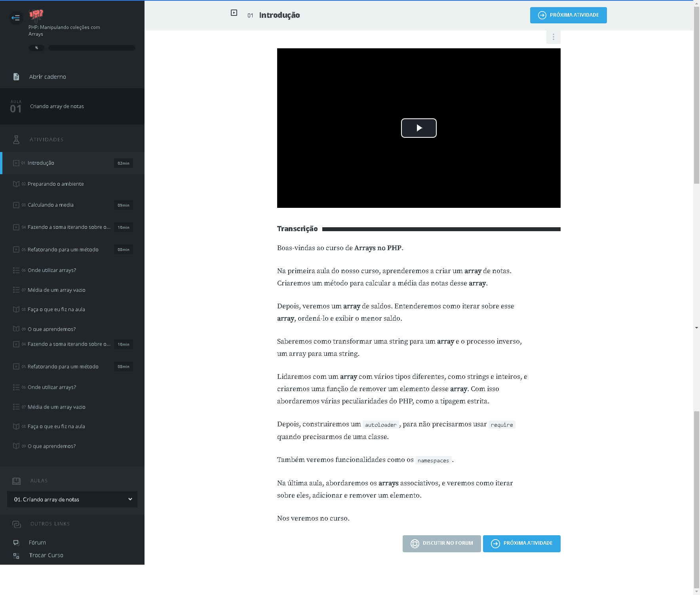Click the flask icon beside Atividades
The image size is (700, 595).
click(16, 139)
